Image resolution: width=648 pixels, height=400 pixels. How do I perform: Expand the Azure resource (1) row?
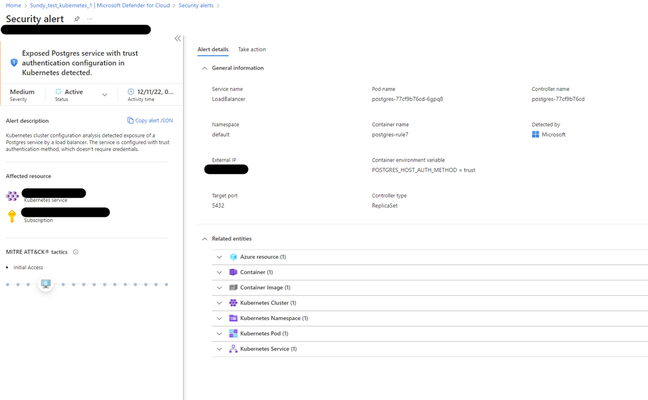(x=219, y=257)
